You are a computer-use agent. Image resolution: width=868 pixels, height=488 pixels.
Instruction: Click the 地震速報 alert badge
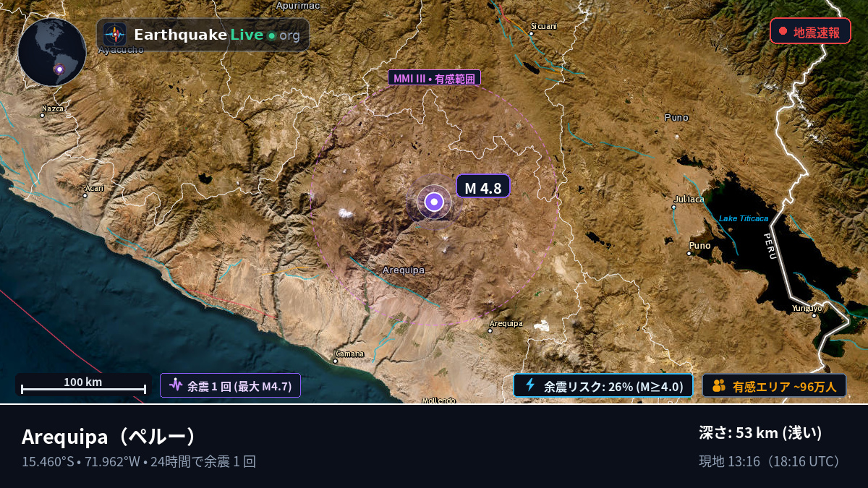click(x=810, y=31)
